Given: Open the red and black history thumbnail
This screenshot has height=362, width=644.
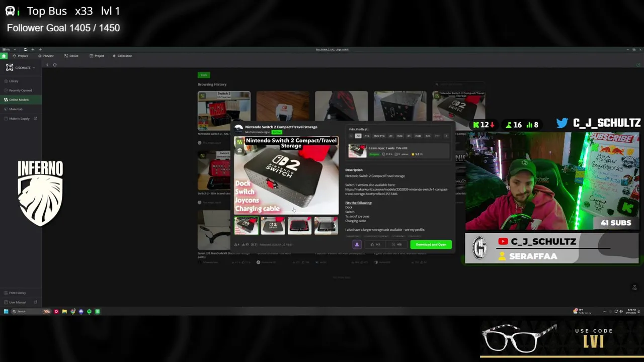Looking at the screenshot, I should click(x=341, y=107).
